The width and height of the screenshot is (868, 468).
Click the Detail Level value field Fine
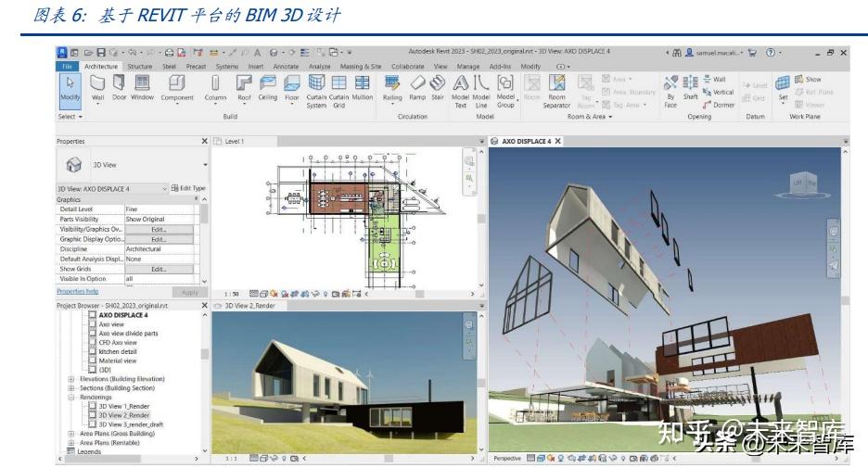[x=160, y=209]
